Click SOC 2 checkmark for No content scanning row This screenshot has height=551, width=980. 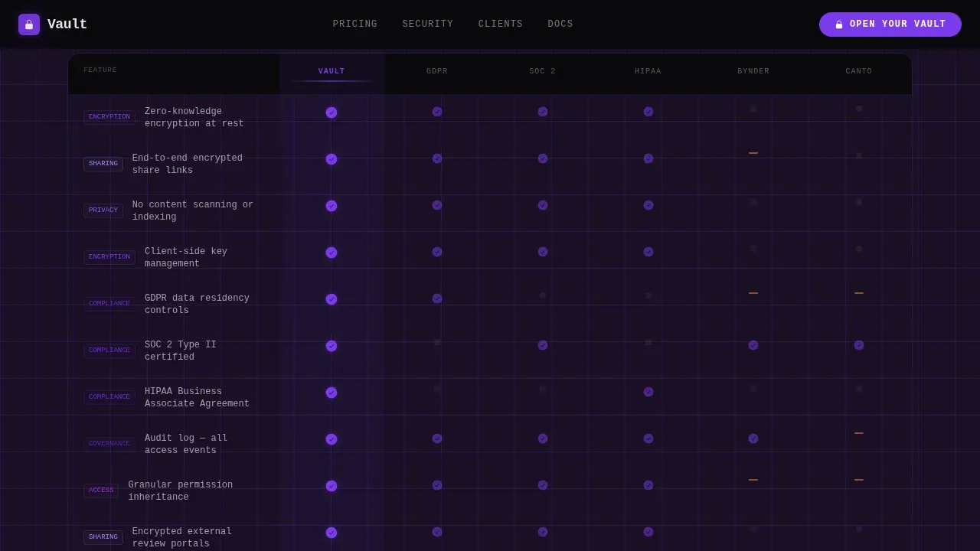click(543, 205)
